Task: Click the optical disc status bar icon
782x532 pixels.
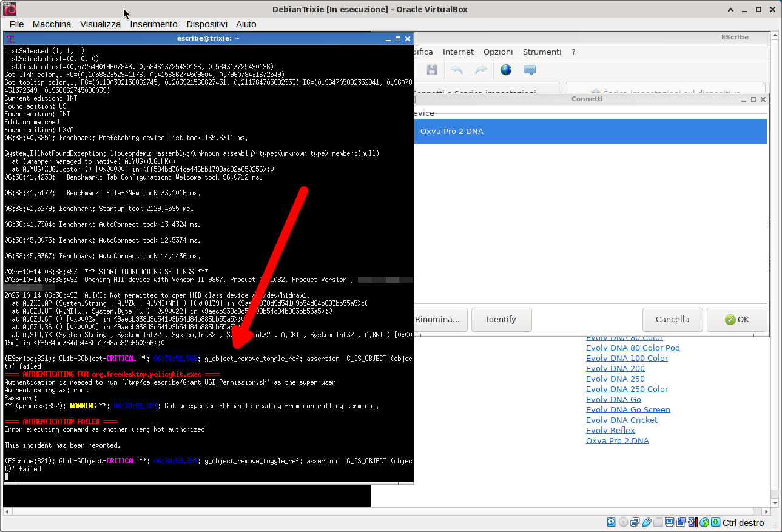Action: (624, 522)
